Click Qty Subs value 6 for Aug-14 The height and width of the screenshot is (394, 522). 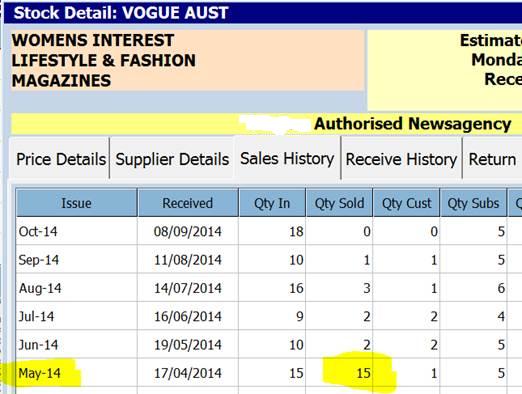473,288
